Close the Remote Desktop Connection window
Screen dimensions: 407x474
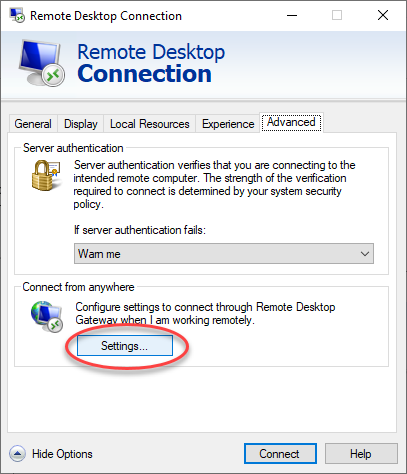tap(383, 15)
